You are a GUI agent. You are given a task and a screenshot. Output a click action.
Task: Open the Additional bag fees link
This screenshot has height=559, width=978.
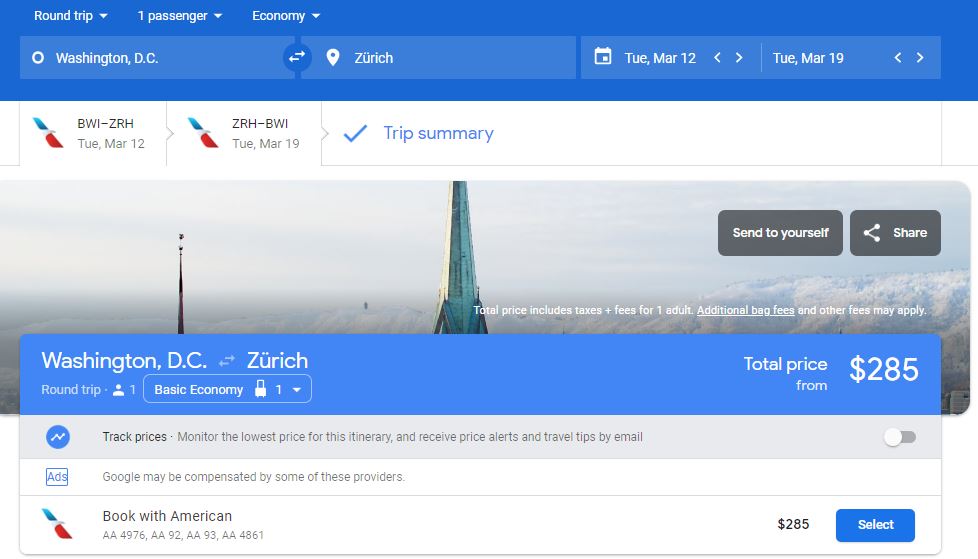pos(745,311)
